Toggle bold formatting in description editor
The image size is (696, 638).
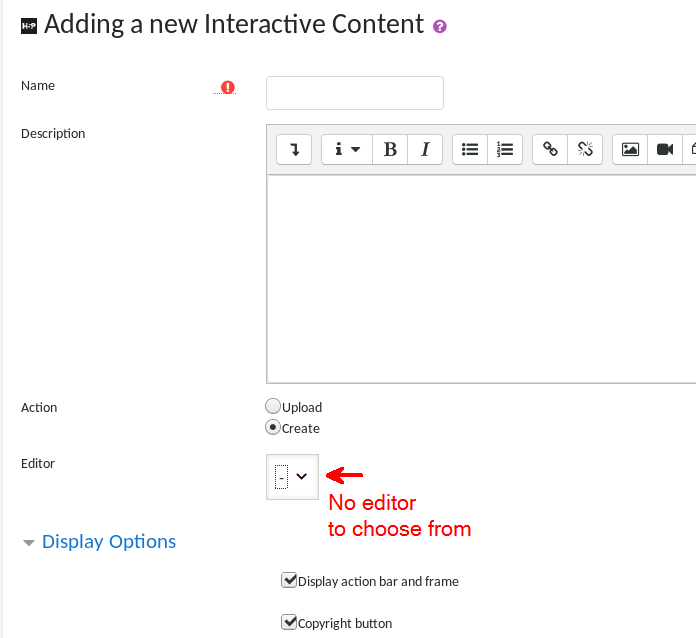click(x=390, y=150)
